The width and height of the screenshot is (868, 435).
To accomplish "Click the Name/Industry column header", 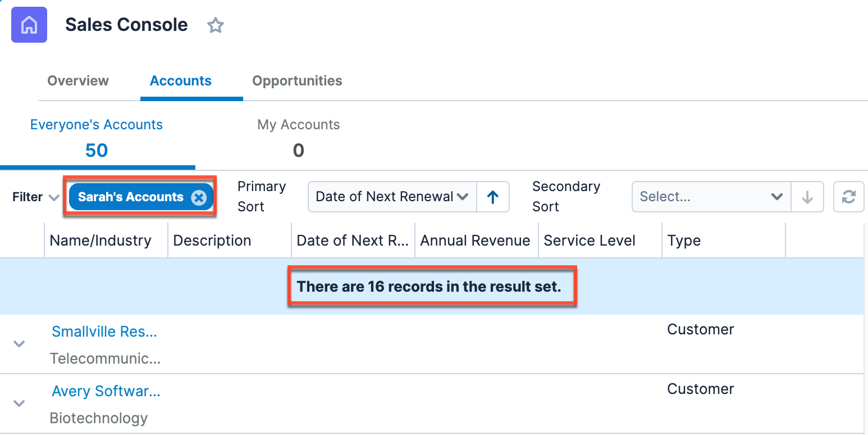I will coord(100,241).
